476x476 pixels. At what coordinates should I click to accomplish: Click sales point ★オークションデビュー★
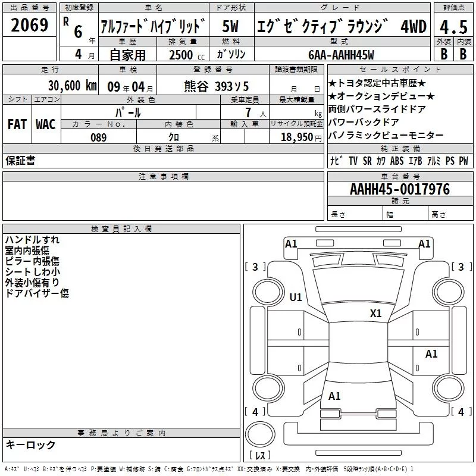[381, 96]
